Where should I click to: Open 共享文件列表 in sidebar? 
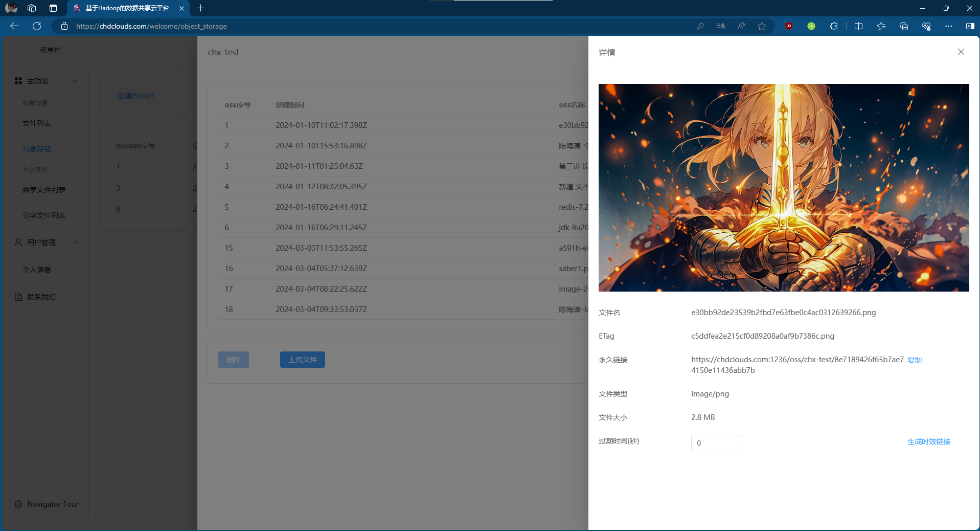(44, 190)
